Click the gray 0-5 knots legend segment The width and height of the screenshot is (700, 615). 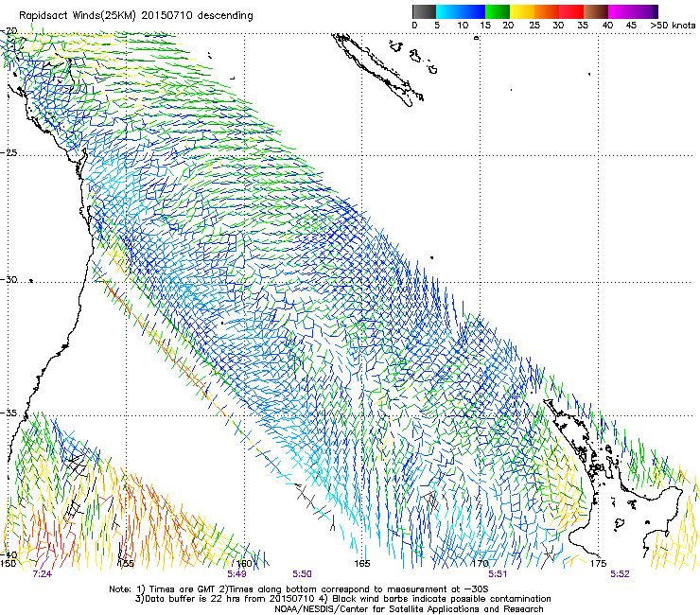click(x=424, y=11)
